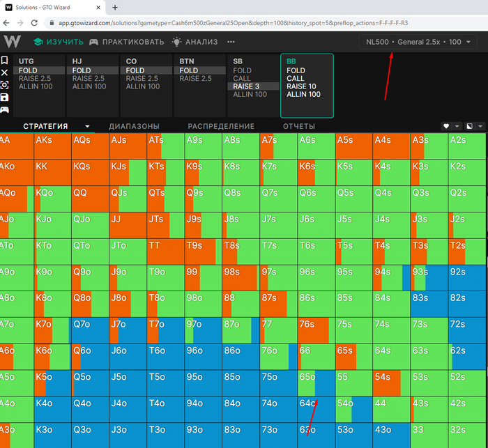Screen dimensions: 488x448
Task: Click the site lock icon in address bar
Action: 52,23
